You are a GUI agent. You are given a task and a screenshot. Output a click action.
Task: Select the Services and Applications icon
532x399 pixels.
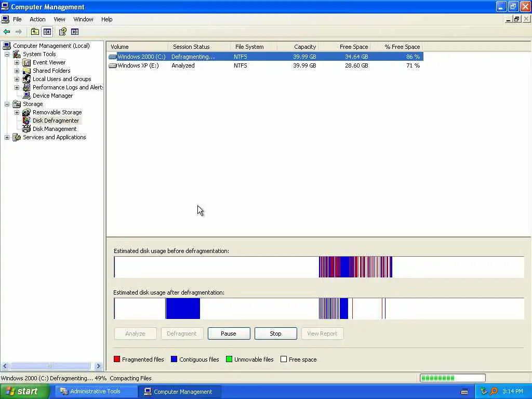click(x=17, y=137)
